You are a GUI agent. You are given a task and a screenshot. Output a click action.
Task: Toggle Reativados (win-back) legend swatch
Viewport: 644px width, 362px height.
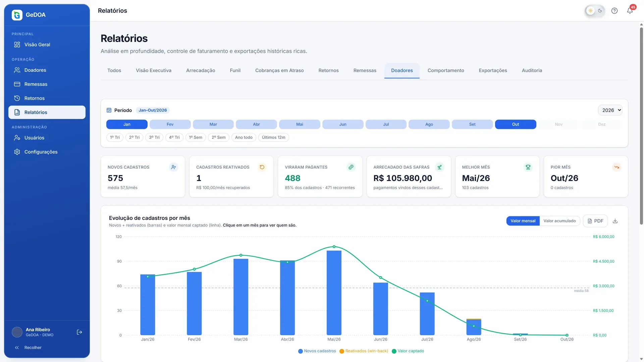pyautogui.click(x=342, y=351)
